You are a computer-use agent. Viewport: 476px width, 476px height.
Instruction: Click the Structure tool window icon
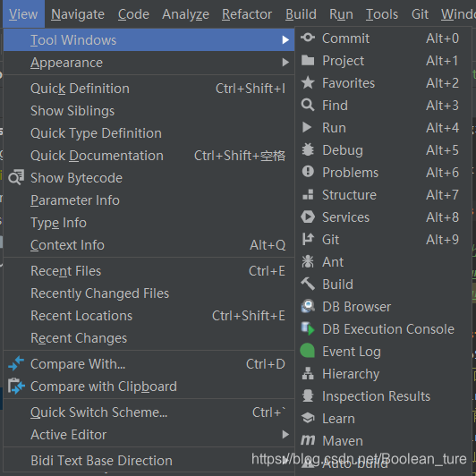point(308,194)
